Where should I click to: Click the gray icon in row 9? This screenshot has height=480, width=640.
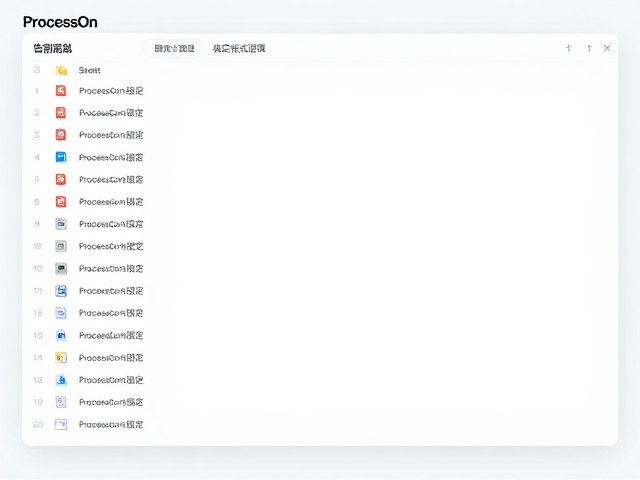[x=61, y=224]
